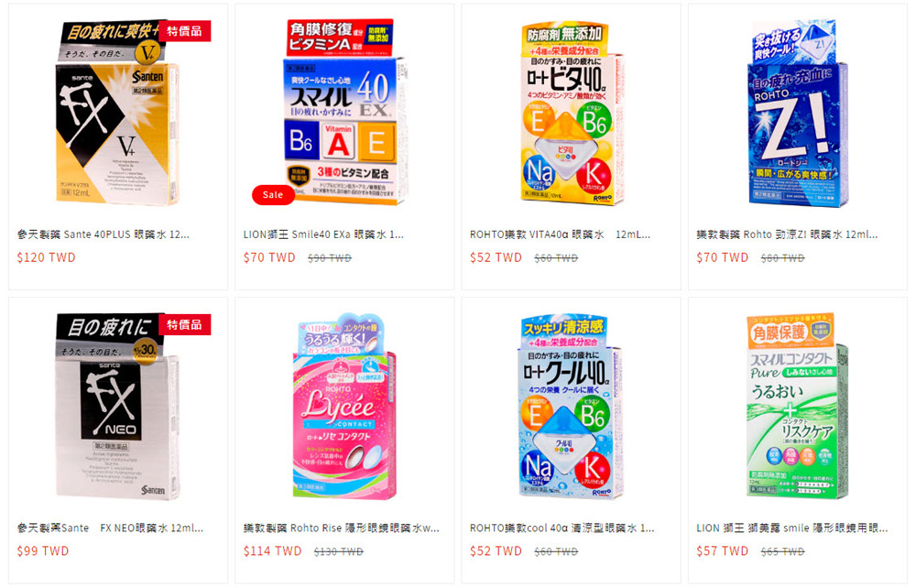Click the 特價品 tag on Sante FX V+
The width and height of the screenshot is (916, 588).
pos(185,31)
